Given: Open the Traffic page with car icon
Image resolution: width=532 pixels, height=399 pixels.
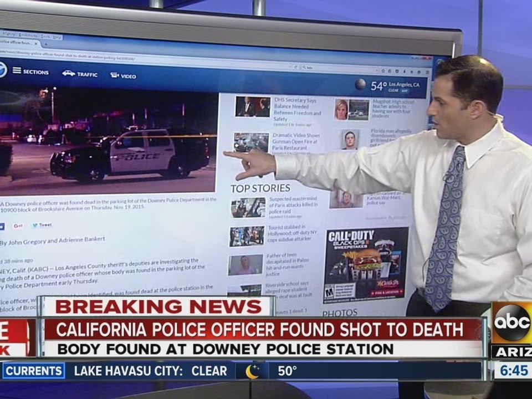Looking at the screenshot, I should [80, 74].
